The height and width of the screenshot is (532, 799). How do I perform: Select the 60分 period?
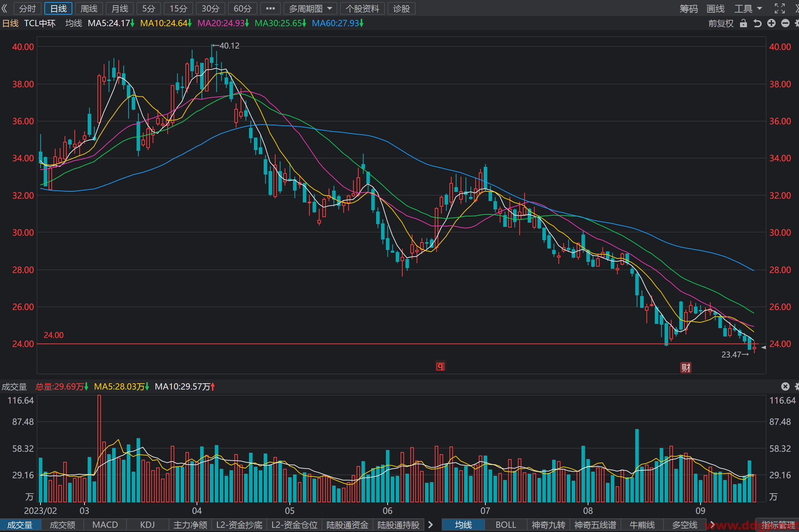(x=243, y=8)
